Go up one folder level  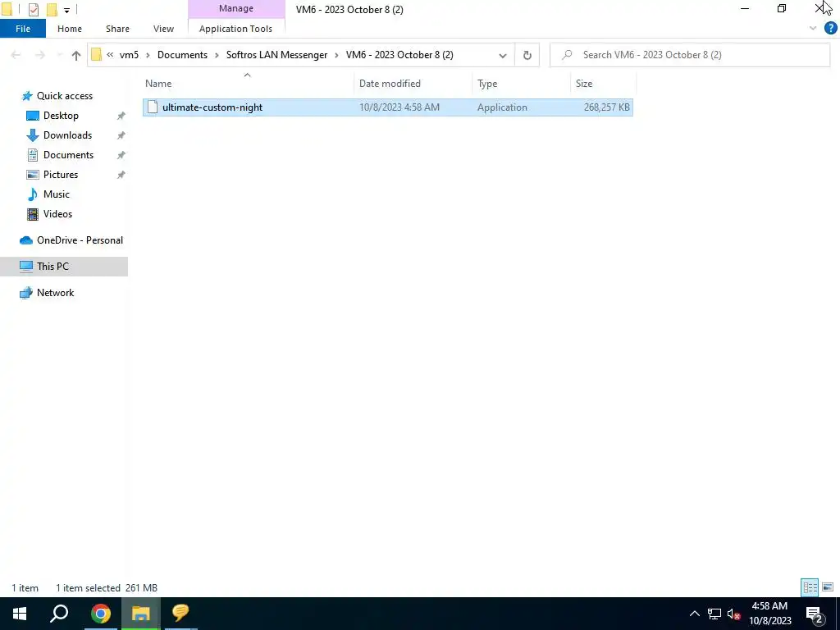click(x=76, y=55)
